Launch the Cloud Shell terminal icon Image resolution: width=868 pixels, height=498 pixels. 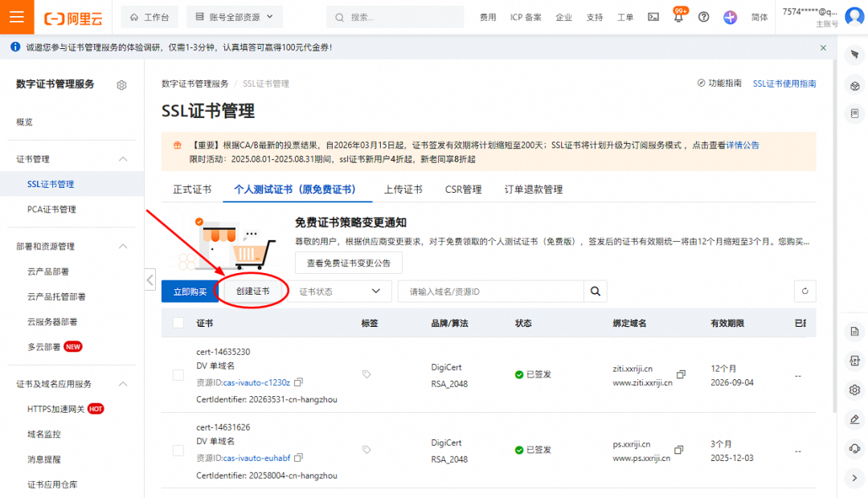point(653,17)
